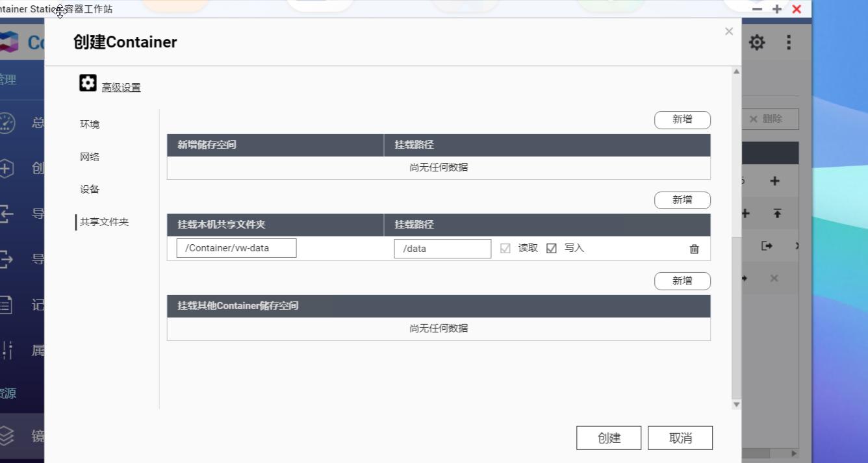Switch to the 网络 network tab

click(90, 156)
